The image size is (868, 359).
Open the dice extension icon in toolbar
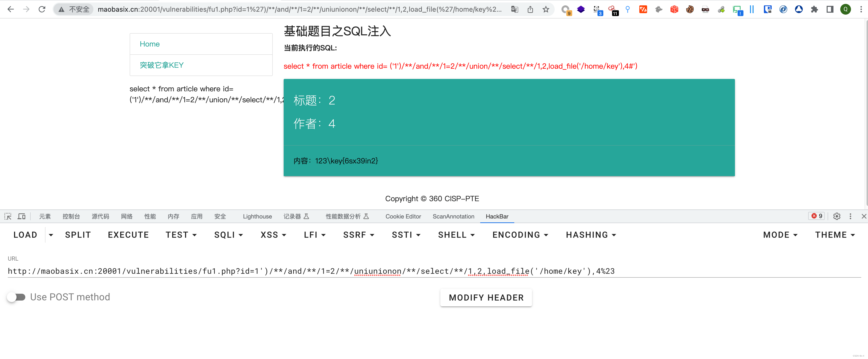674,9
